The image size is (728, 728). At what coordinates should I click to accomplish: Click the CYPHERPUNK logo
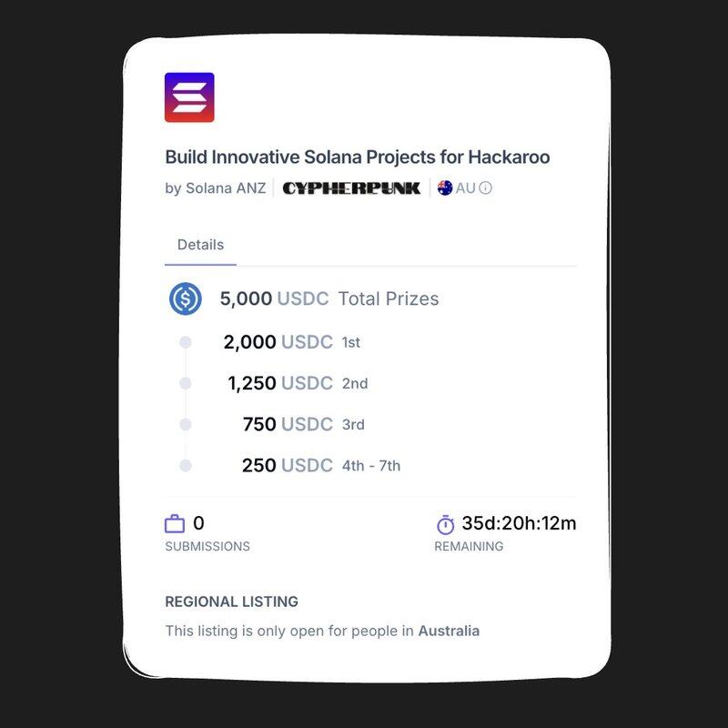[351, 188]
